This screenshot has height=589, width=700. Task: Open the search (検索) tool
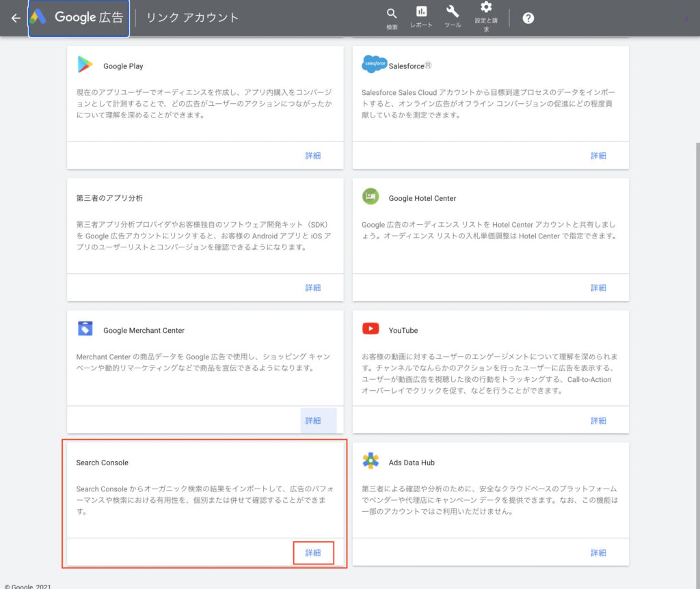(x=392, y=17)
